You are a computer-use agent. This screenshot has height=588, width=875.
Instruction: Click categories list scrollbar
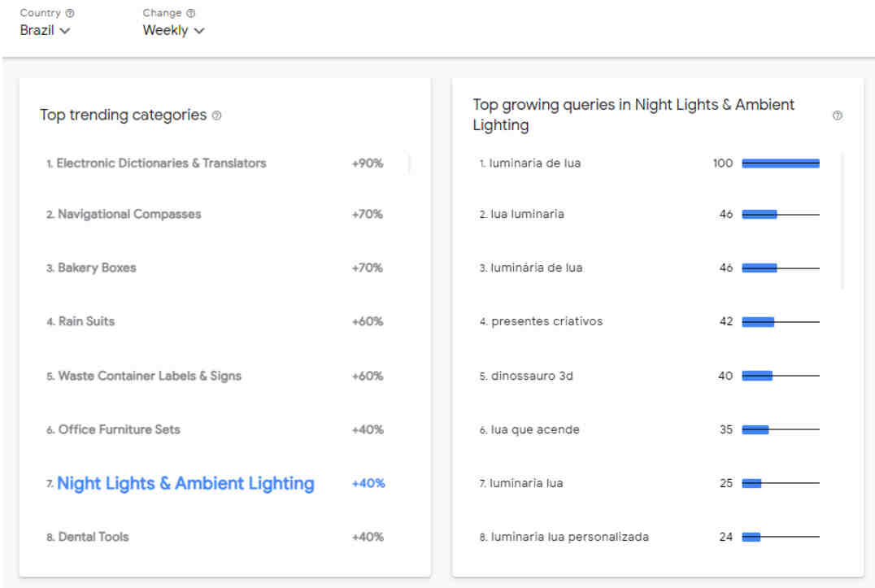(410, 163)
